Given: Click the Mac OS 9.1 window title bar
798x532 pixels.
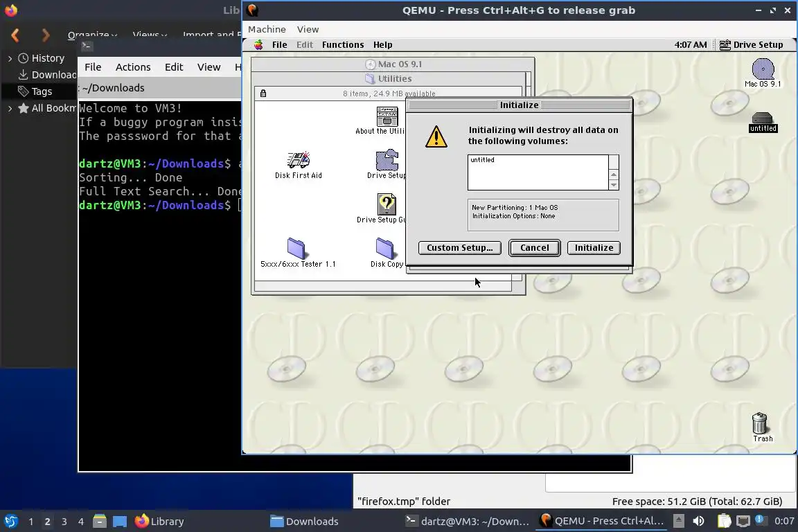Looking at the screenshot, I should 393,64.
